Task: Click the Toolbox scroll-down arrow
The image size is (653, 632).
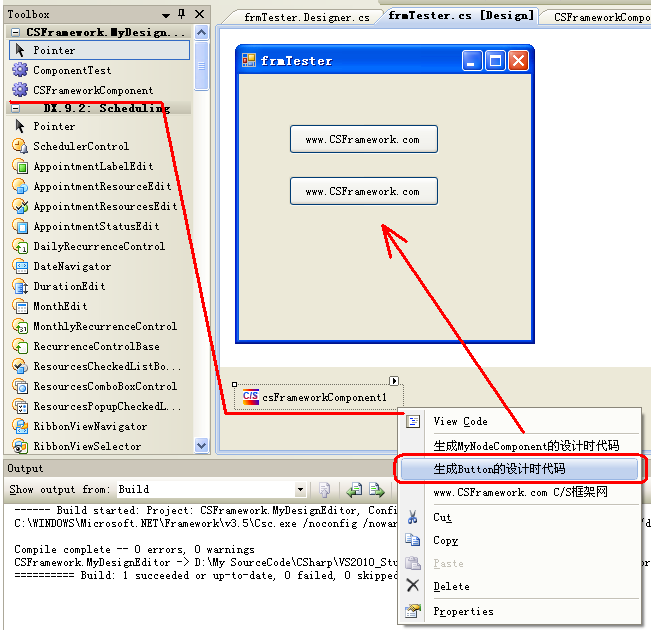Action: pyautogui.click(x=201, y=445)
